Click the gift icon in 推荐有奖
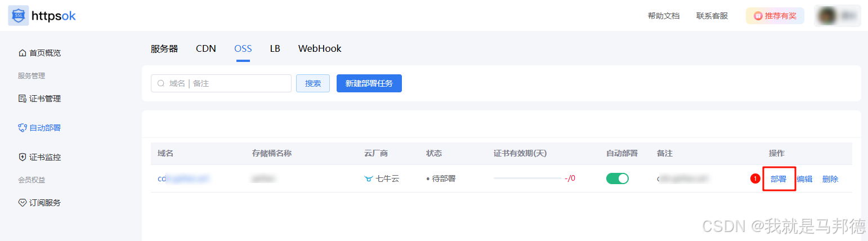Image resolution: width=868 pixels, height=241 pixels. tap(758, 16)
